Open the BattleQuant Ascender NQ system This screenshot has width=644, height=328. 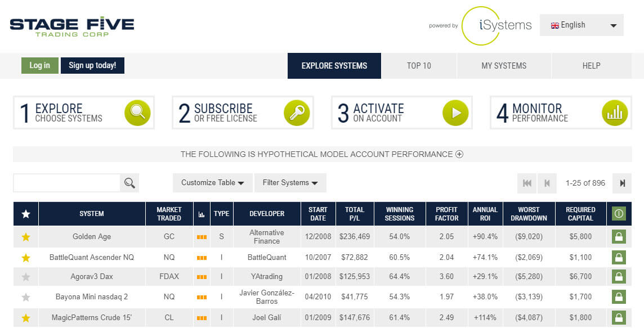coord(92,257)
